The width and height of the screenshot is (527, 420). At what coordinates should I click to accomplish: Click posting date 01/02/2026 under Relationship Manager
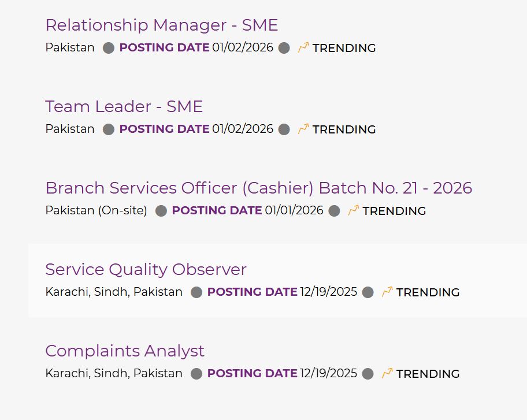tap(243, 48)
